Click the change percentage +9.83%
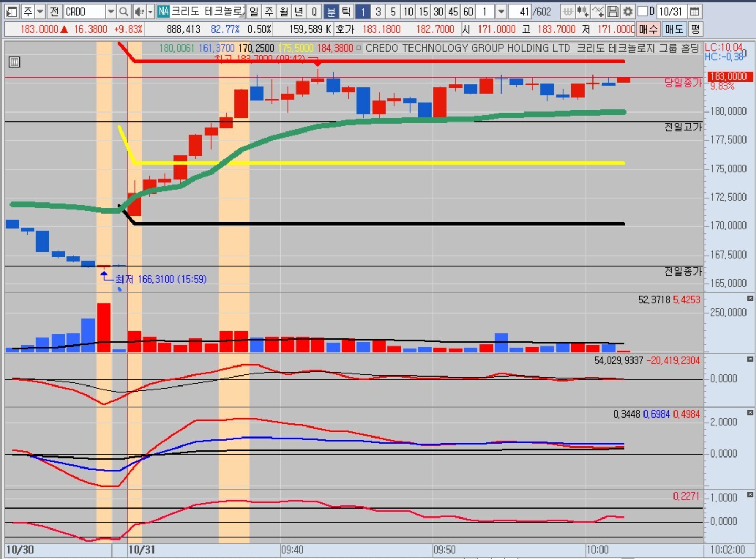 coord(128,29)
